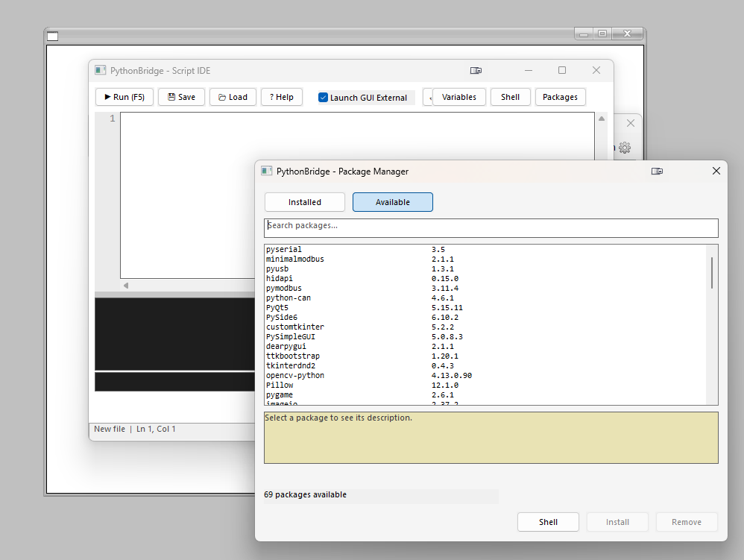Open the Help button in Script IDE

pos(281,97)
